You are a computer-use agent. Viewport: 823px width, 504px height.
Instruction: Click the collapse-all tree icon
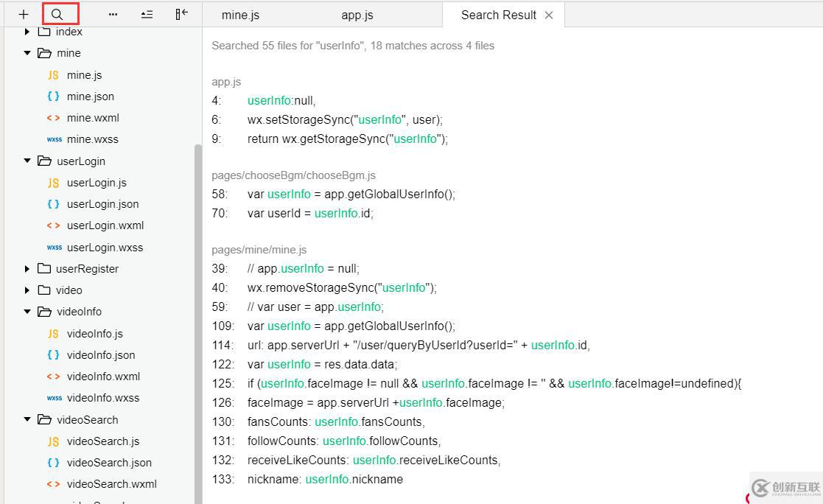point(147,15)
